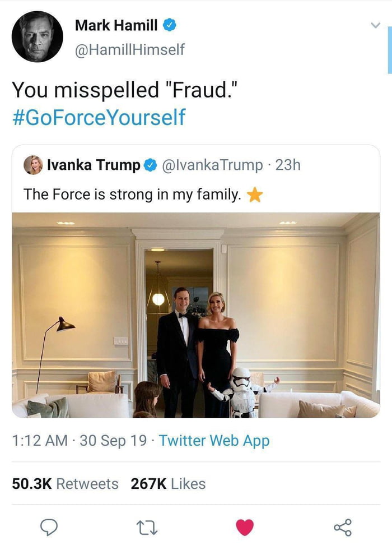Click the 23h timestamp of the quoted tweet
392x550 pixels.
tap(288, 165)
